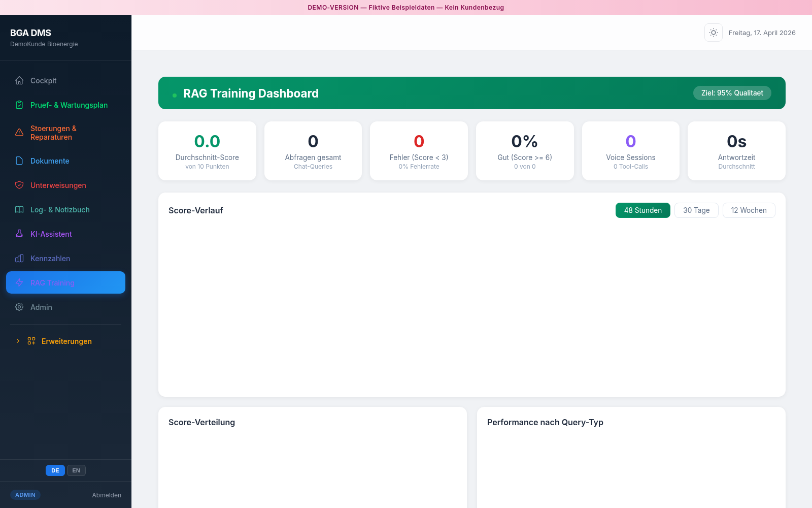Select the 12 Wochen time range
The image size is (812, 508).
coord(749,210)
